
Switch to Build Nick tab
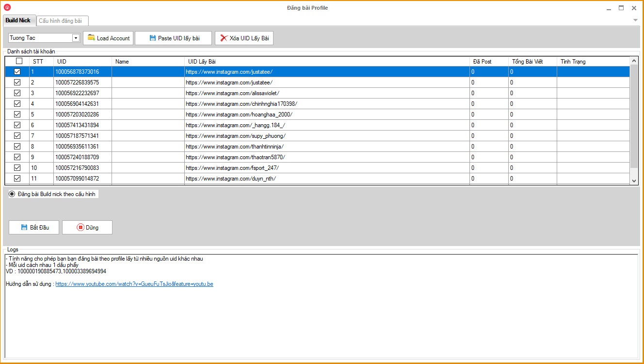[x=18, y=20]
